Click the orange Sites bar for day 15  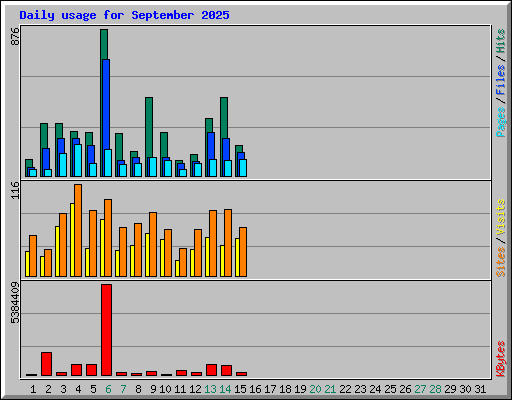pos(243,252)
